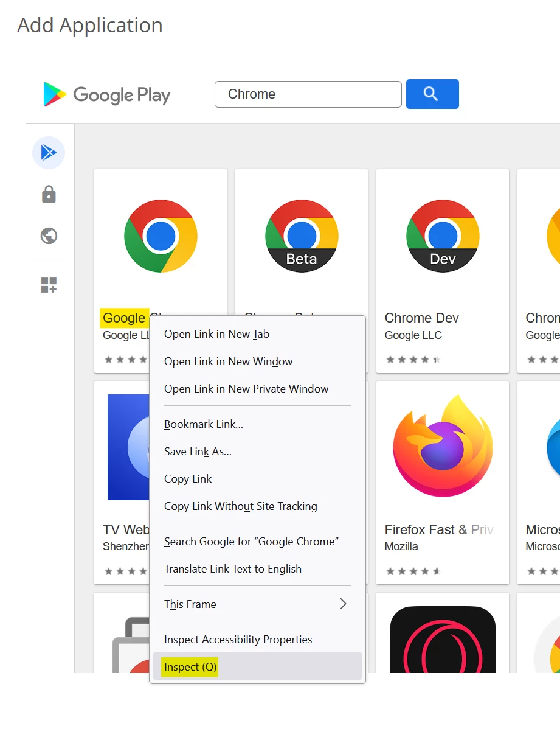Search Google for "Google Chrome"

click(257, 542)
